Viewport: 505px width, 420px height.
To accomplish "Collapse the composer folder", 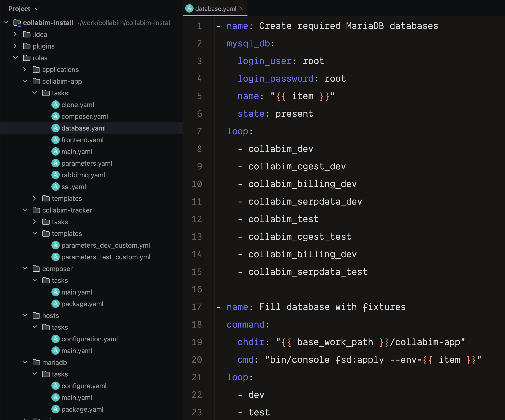I will point(25,269).
